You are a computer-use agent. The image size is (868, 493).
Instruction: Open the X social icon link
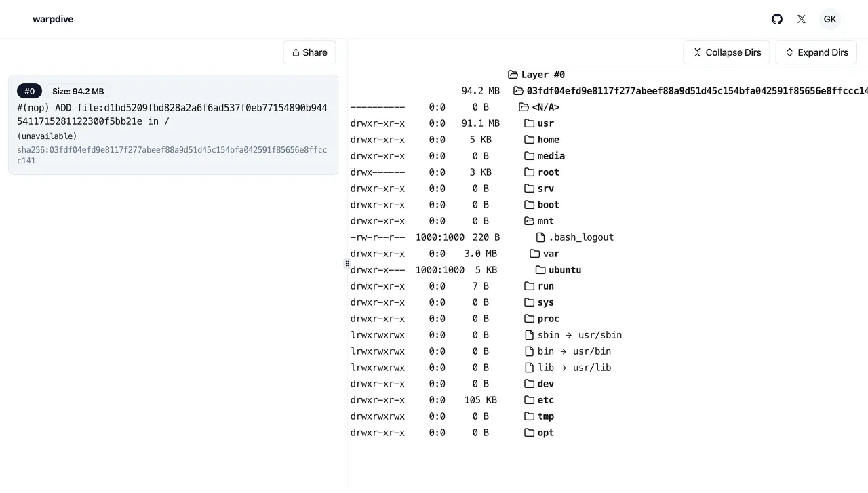(x=802, y=19)
